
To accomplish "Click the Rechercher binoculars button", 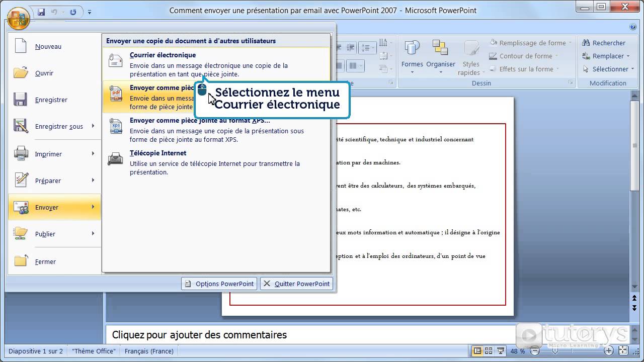I will tap(604, 43).
